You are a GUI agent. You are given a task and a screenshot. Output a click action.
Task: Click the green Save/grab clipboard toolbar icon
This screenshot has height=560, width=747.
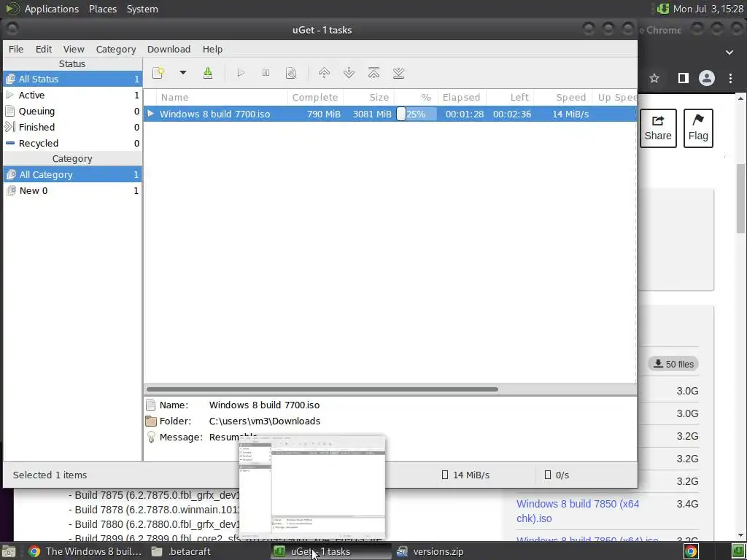coord(208,73)
